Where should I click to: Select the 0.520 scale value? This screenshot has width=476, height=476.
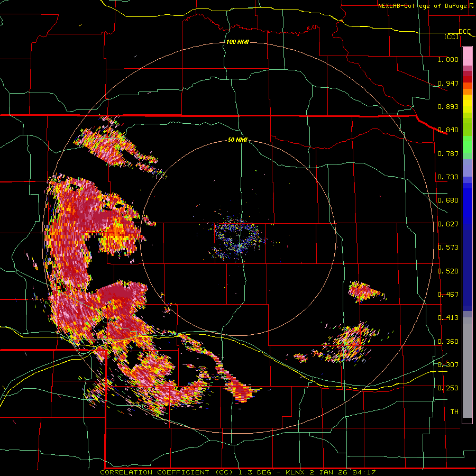tap(448, 271)
